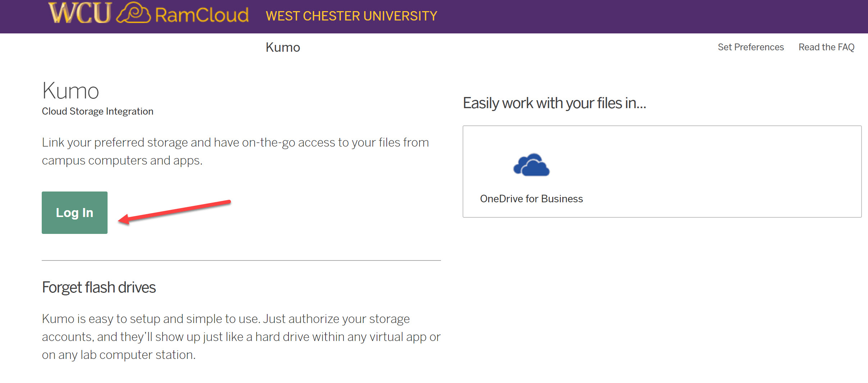The height and width of the screenshot is (383, 868).
Task: Click the RamCloud ram-cloud emblem
Action: (133, 13)
